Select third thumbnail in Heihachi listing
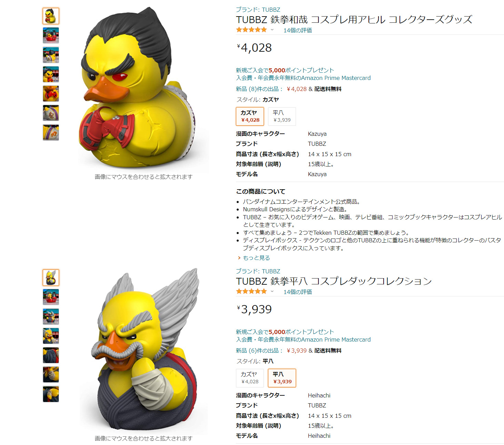 [51, 316]
